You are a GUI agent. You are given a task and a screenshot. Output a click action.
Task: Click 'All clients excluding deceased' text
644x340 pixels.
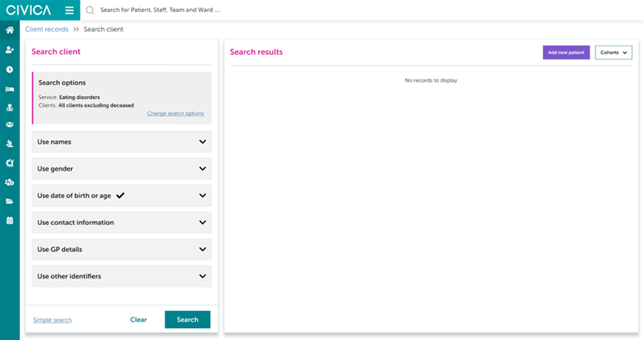click(x=96, y=105)
